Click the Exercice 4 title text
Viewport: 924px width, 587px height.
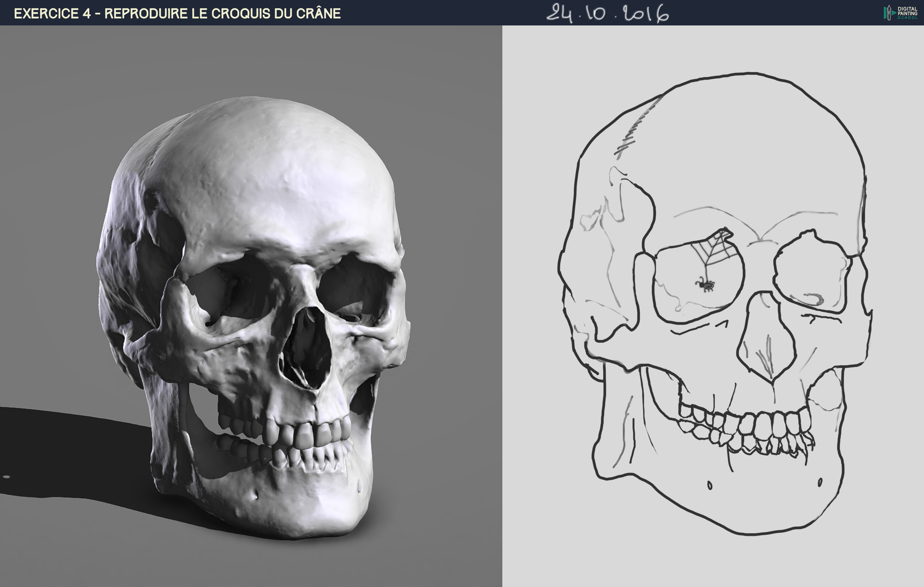click(177, 13)
